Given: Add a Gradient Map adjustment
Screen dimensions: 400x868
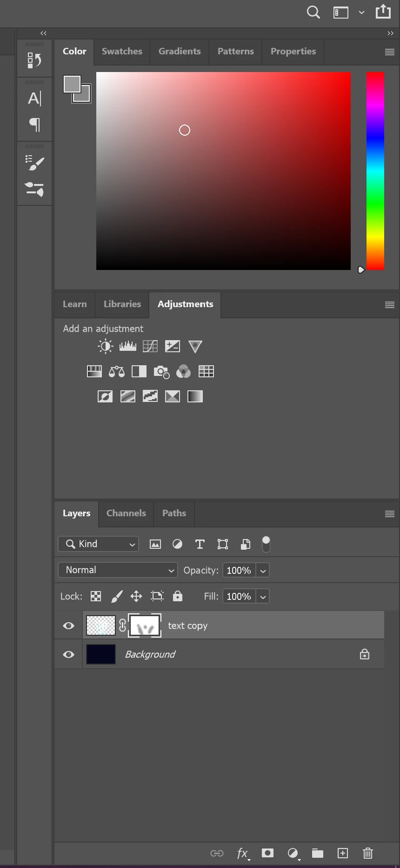Looking at the screenshot, I should click(x=195, y=396).
